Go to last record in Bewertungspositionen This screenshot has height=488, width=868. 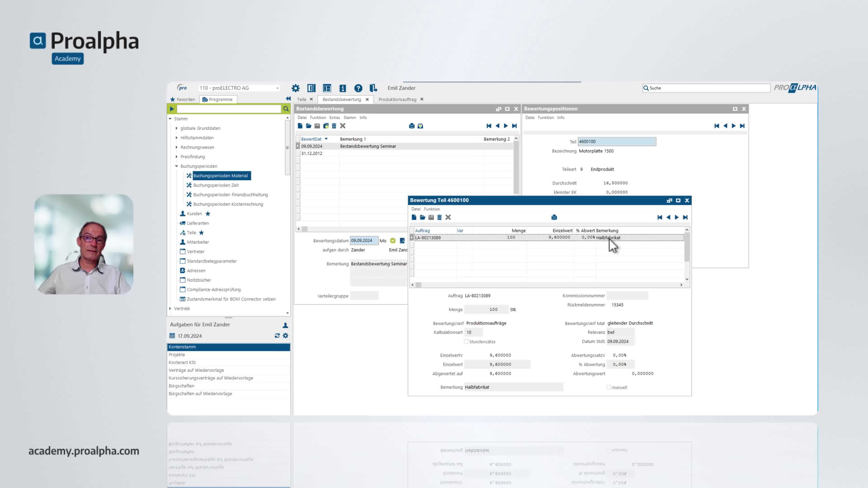coord(742,126)
